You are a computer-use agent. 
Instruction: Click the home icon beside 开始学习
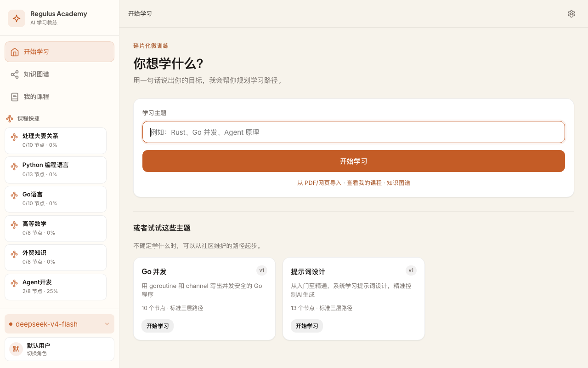coord(15,52)
